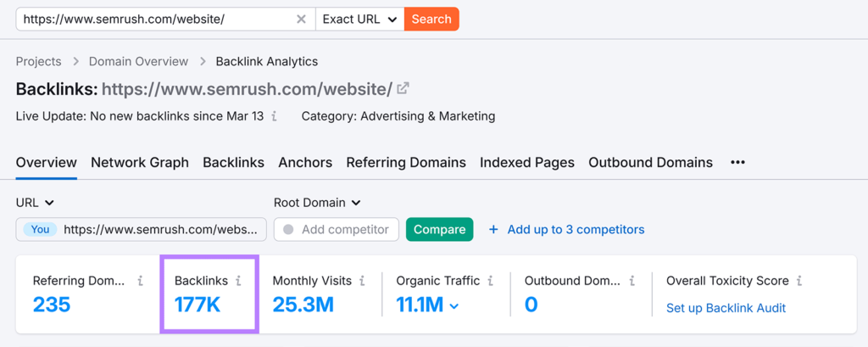Image resolution: width=868 pixels, height=347 pixels.
Task: Open the Exact URL dropdown
Action: point(359,19)
